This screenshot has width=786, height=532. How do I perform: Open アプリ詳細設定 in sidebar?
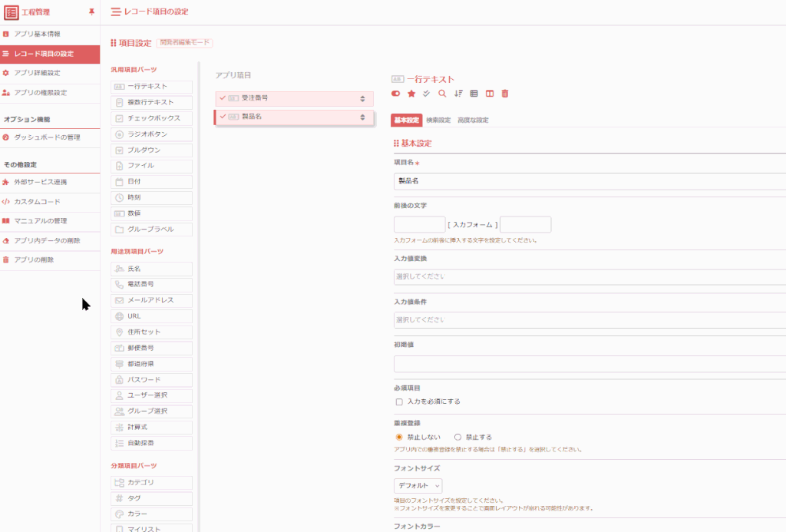click(37, 73)
